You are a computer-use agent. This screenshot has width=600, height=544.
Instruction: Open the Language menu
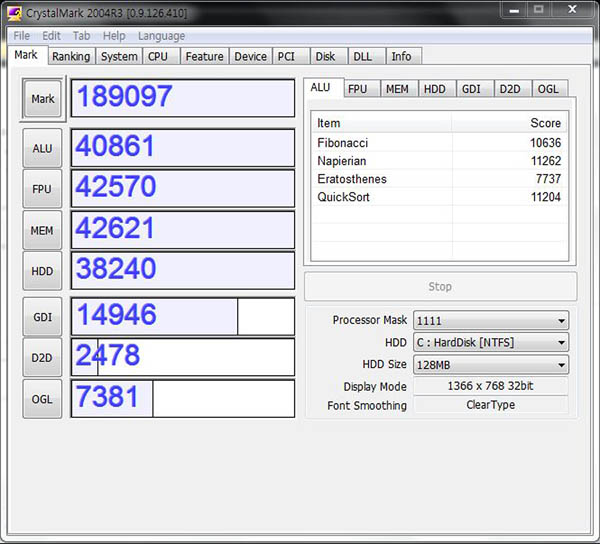point(161,36)
